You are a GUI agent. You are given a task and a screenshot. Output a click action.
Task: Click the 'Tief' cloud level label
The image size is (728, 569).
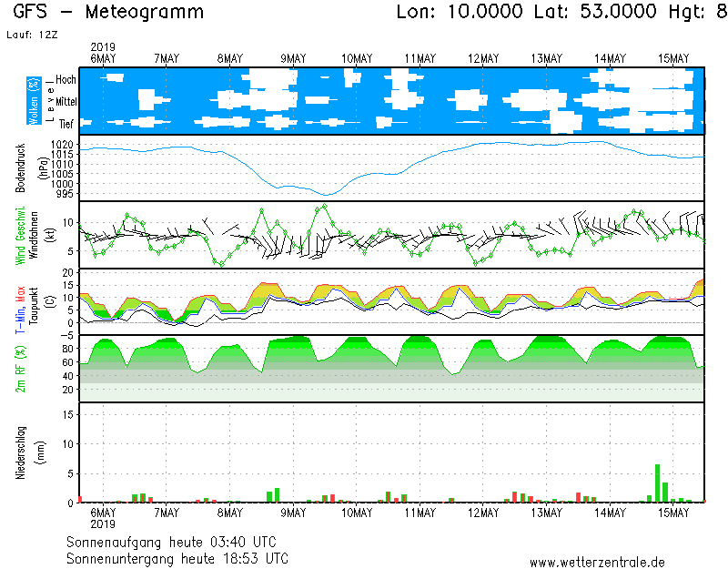pos(66,124)
